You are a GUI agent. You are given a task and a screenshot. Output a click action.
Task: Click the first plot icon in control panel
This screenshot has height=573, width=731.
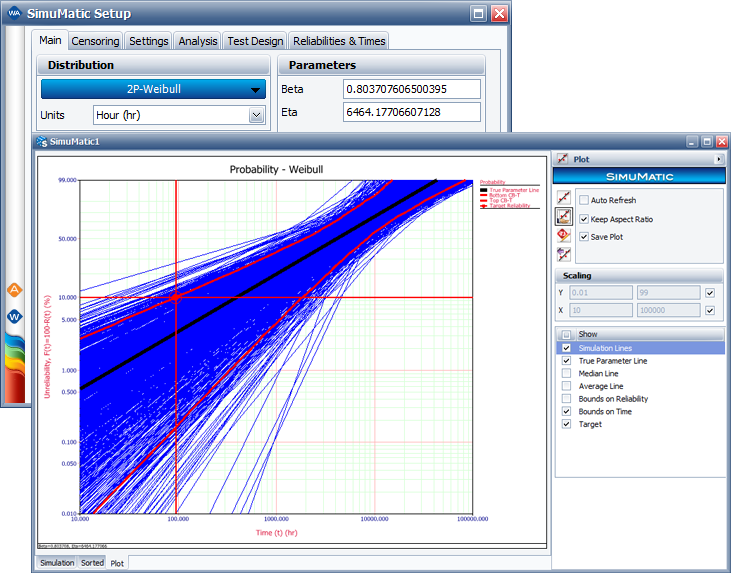click(564, 199)
